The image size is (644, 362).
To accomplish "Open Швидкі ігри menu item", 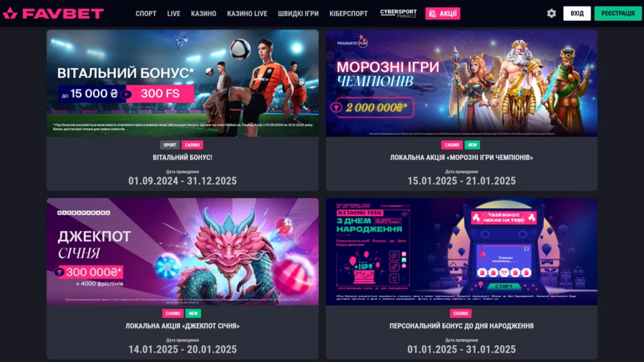I will [297, 14].
